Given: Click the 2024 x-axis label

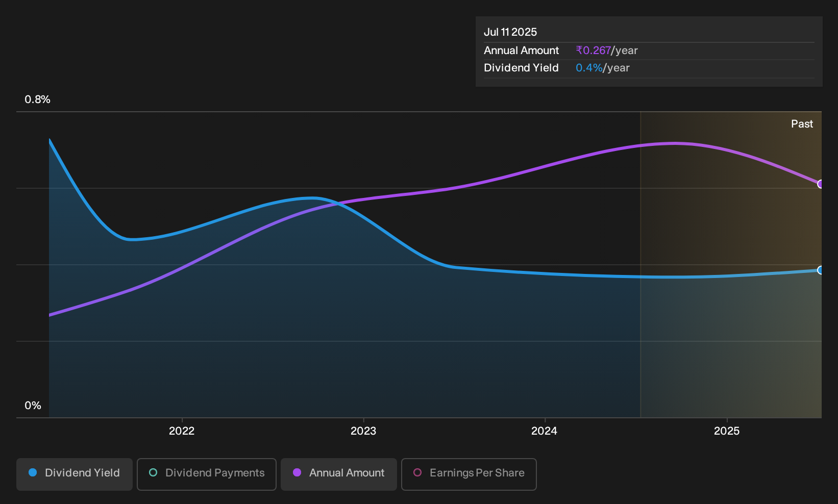Looking at the screenshot, I should 545,431.
